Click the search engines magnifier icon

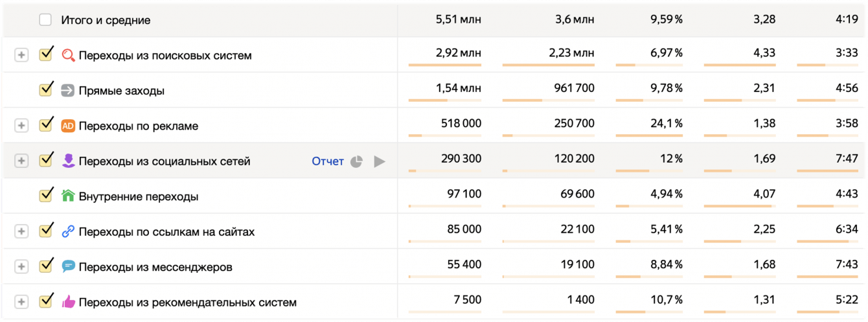click(68, 55)
